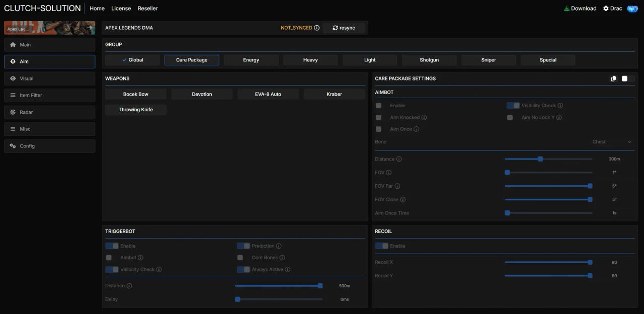
Task: Click the radar icon in the sidebar
Action: (x=13, y=112)
